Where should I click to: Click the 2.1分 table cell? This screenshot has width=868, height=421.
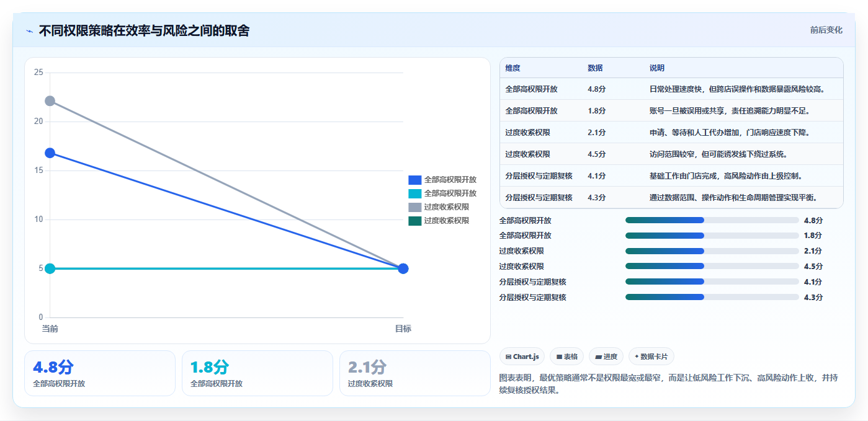click(x=597, y=133)
